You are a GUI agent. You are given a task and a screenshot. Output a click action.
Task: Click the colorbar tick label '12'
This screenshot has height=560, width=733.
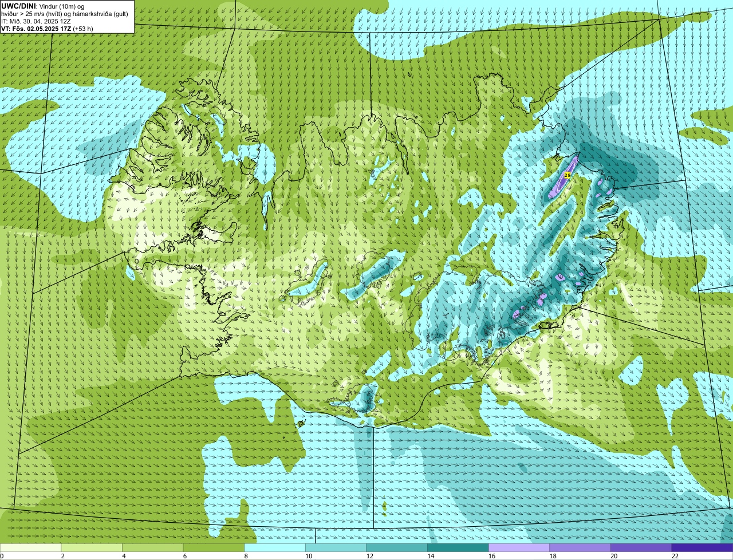(369, 556)
